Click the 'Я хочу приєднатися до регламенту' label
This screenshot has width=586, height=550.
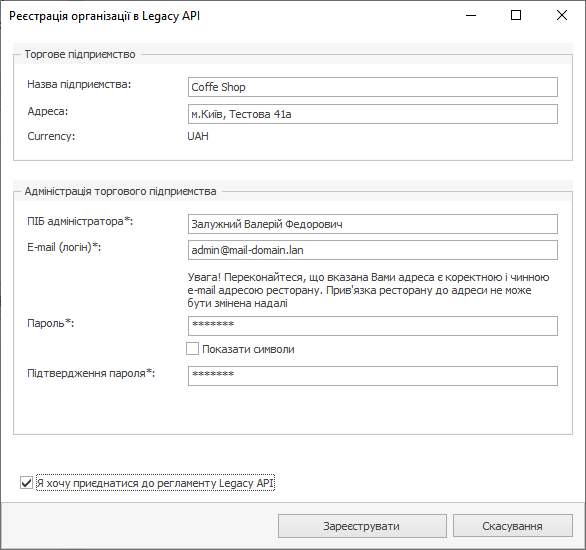155,483
